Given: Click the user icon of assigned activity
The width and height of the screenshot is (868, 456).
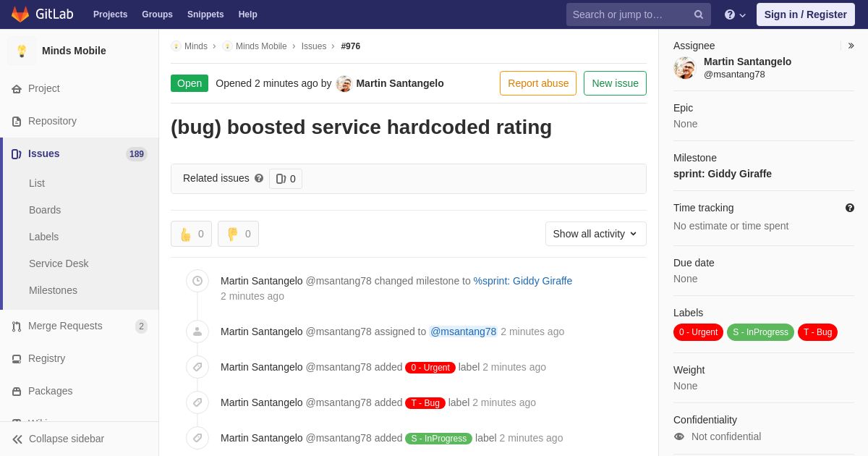Looking at the screenshot, I should [197, 332].
